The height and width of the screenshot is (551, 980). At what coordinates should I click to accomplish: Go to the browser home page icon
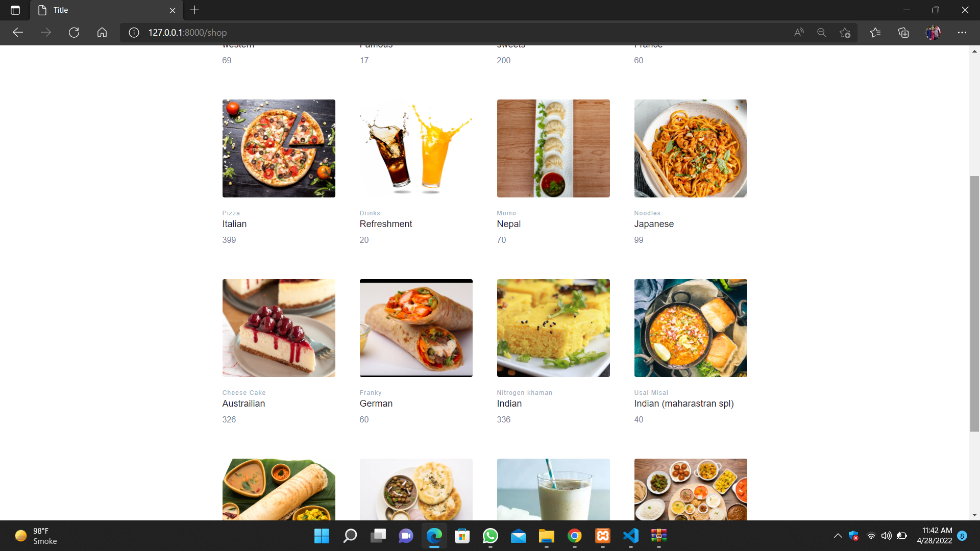tap(102, 33)
